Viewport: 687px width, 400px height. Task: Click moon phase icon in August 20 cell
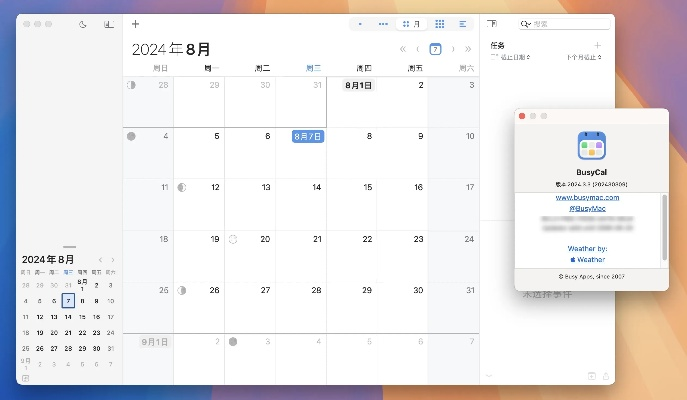[x=233, y=239]
